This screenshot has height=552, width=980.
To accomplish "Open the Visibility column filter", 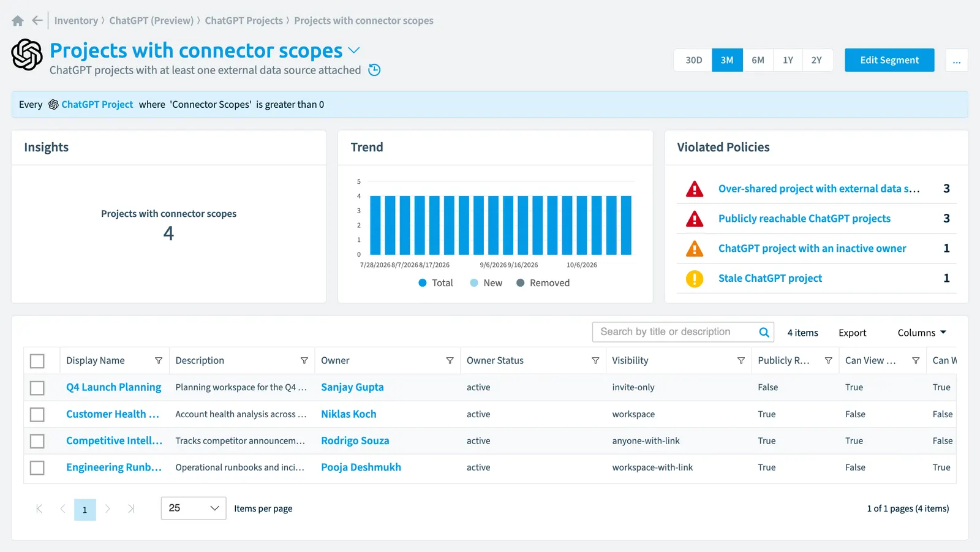I will [x=741, y=361].
